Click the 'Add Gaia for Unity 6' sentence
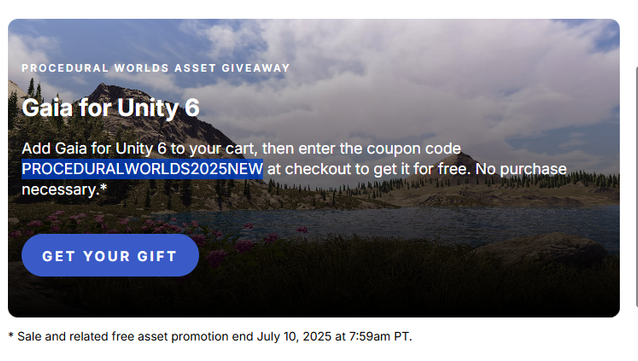The image size is (638, 361). (94, 149)
